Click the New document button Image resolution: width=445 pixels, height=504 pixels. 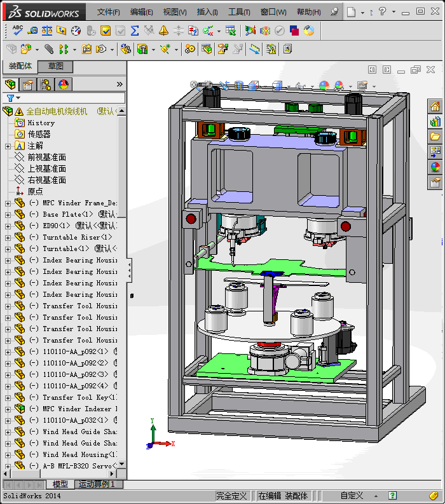(351, 12)
